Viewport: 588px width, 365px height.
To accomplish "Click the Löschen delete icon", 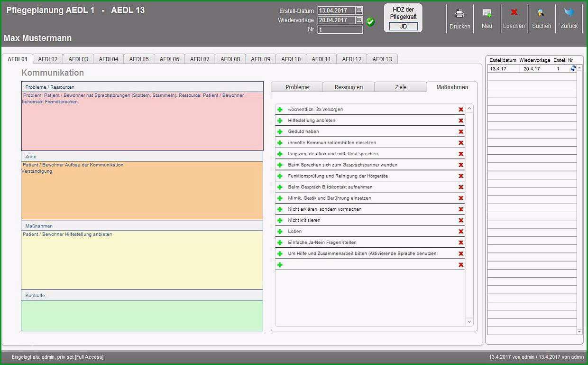I will tap(514, 13).
